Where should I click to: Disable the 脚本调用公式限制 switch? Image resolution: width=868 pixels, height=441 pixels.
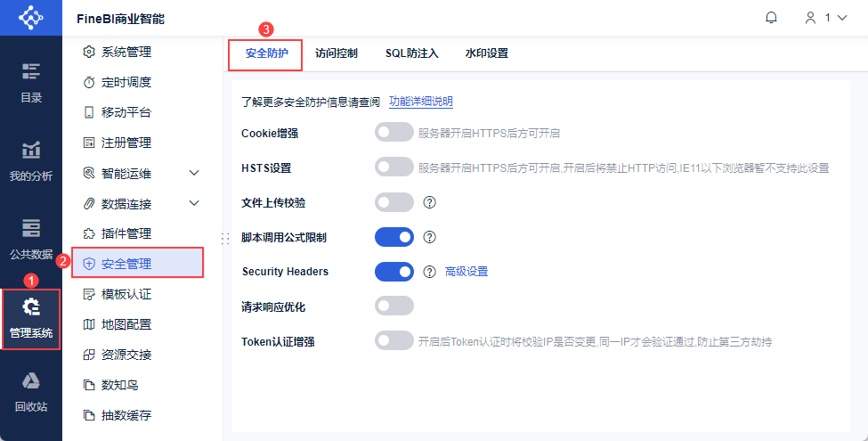pos(394,237)
